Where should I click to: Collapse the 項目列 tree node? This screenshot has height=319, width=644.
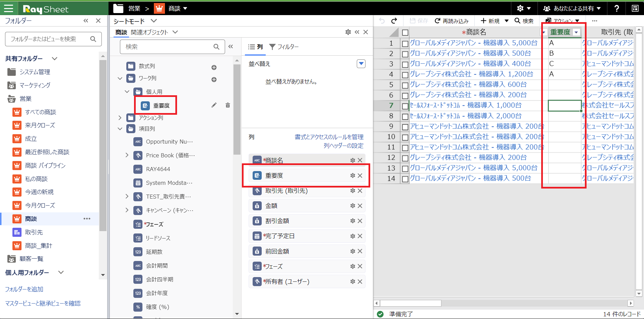click(x=120, y=128)
